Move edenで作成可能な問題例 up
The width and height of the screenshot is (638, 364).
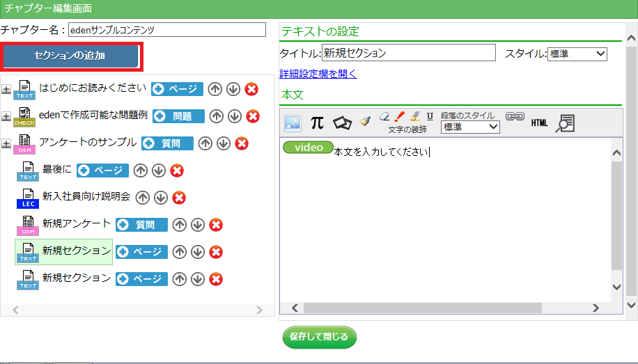click(x=217, y=116)
